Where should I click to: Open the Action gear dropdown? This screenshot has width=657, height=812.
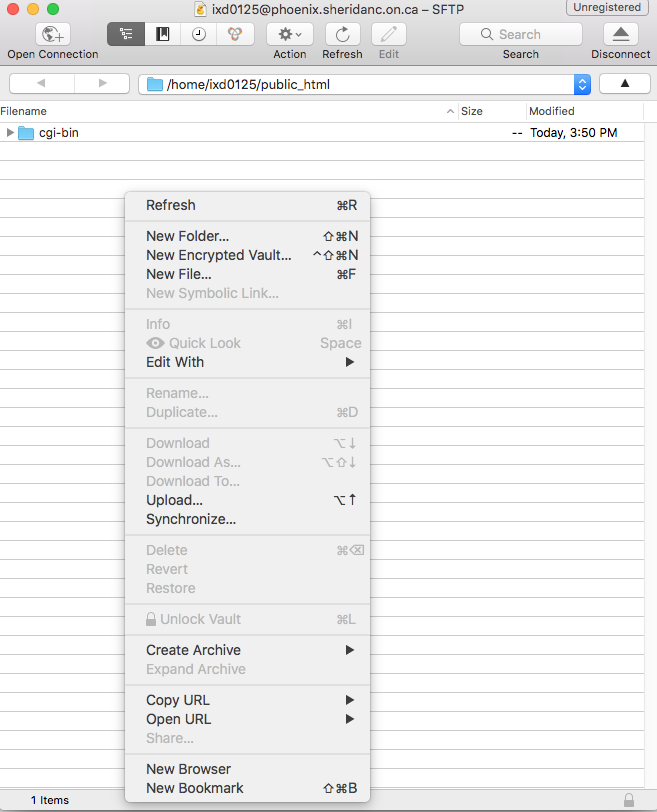pos(290,34)
